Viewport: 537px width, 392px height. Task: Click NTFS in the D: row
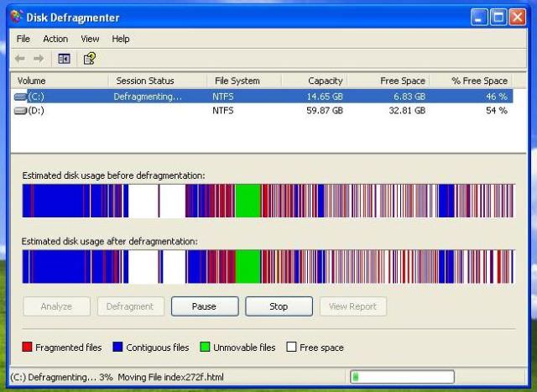pyautogui.click(x=223, y=111)
